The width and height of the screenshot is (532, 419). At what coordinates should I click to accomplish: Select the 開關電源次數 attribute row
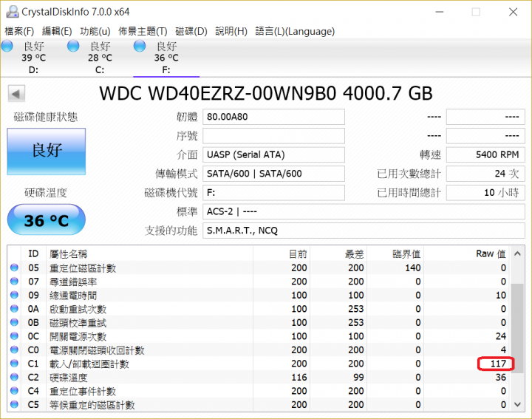pyautogui.click(x=259, y=336)
